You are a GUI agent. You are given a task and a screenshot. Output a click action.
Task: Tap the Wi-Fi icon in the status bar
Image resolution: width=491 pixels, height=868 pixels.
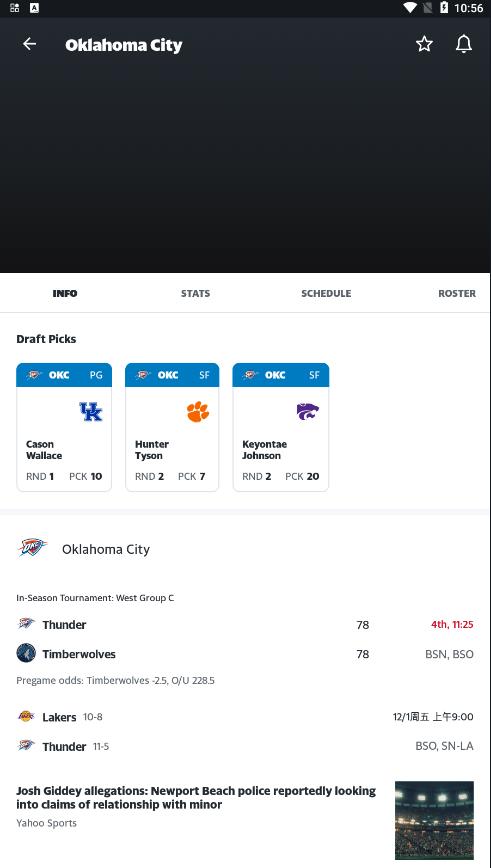pyautogui.click(x=410, y=8)
